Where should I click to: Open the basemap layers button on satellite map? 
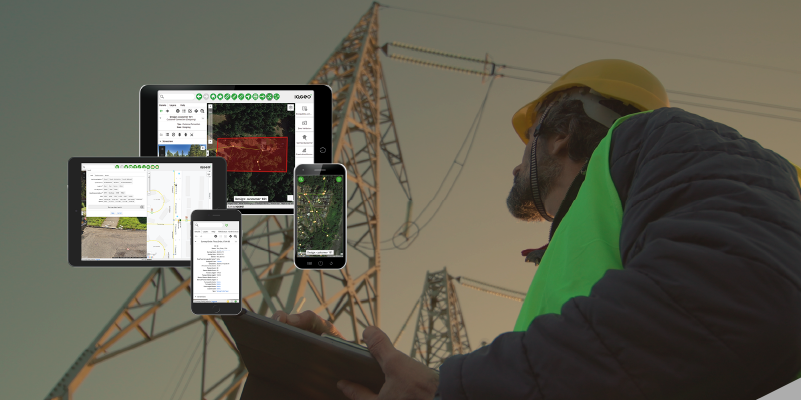(291, 107)
